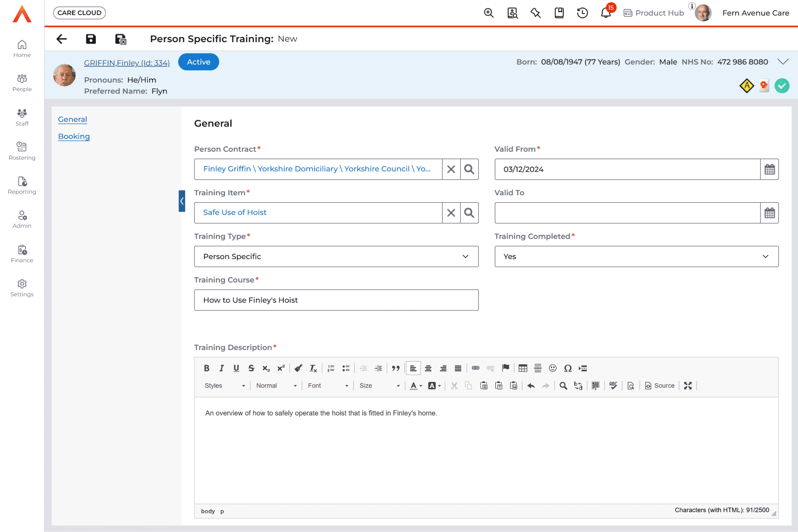Screen dimensions: 798x532
Task: Open the notifications bell
Action: point(606,13)
